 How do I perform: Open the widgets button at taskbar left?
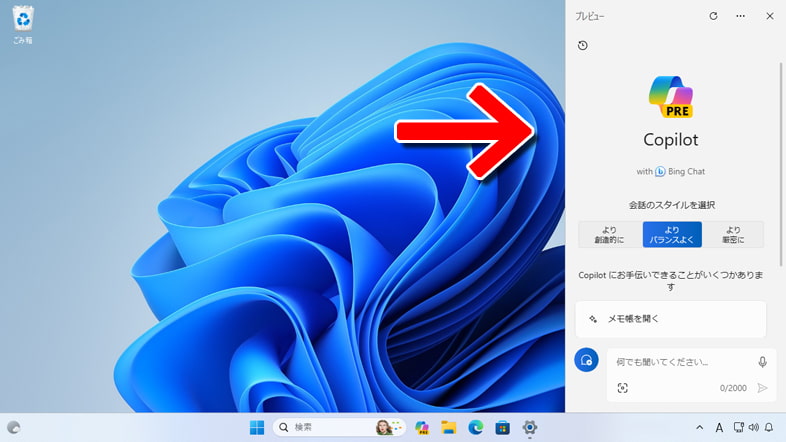pos(14,427)
